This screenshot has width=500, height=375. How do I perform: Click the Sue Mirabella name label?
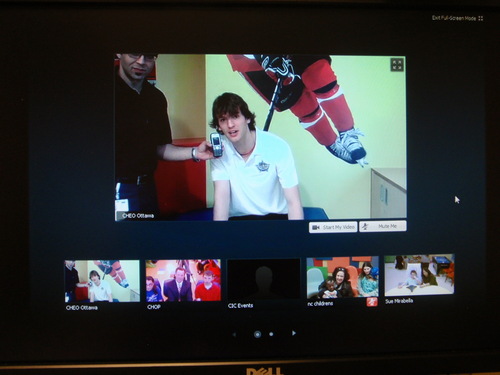point(399,301)
